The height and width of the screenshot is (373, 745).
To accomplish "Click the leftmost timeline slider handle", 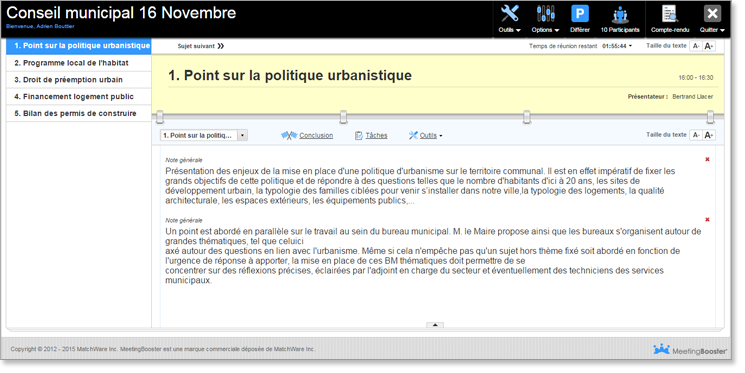I will (x=160, y=117).
